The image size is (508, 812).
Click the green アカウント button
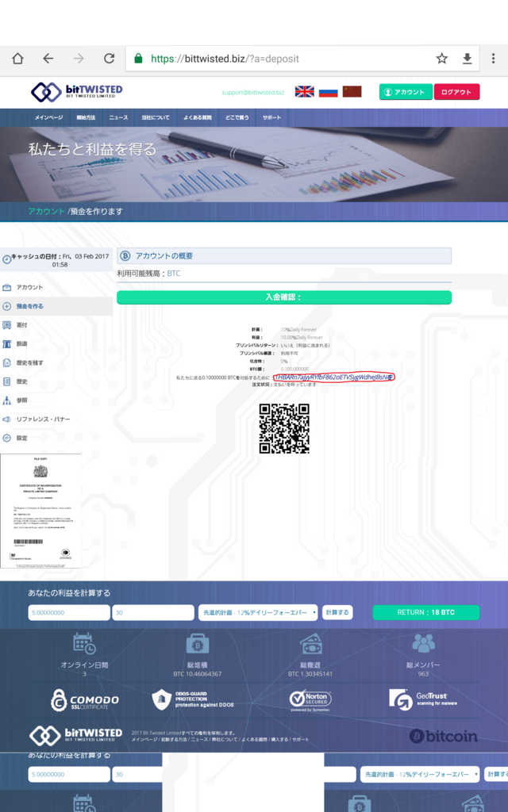point(406,92)
